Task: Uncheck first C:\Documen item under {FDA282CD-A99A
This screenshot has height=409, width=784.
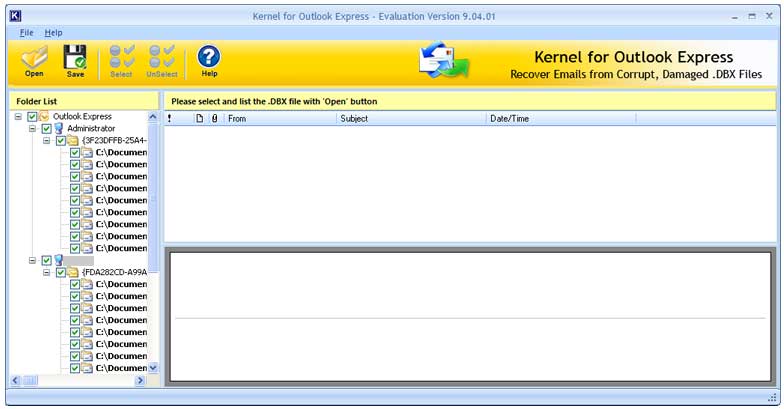Action: (x=75, y=284)
